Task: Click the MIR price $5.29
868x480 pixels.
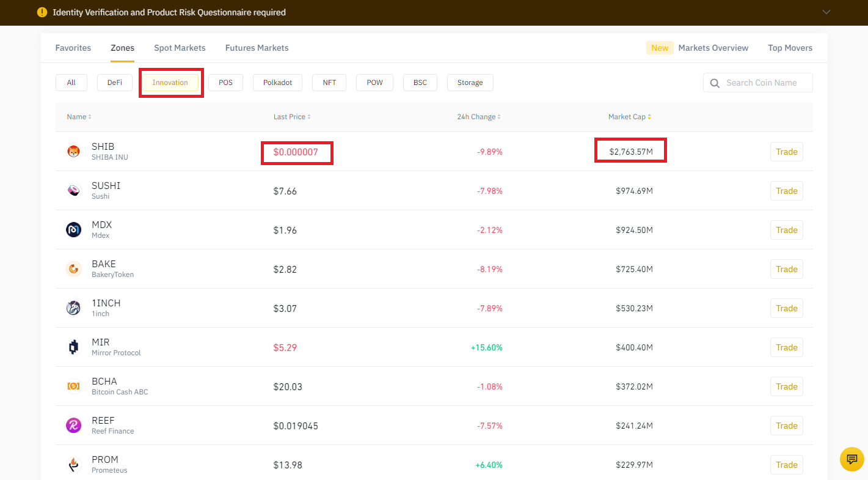Action: click(285, 347)
